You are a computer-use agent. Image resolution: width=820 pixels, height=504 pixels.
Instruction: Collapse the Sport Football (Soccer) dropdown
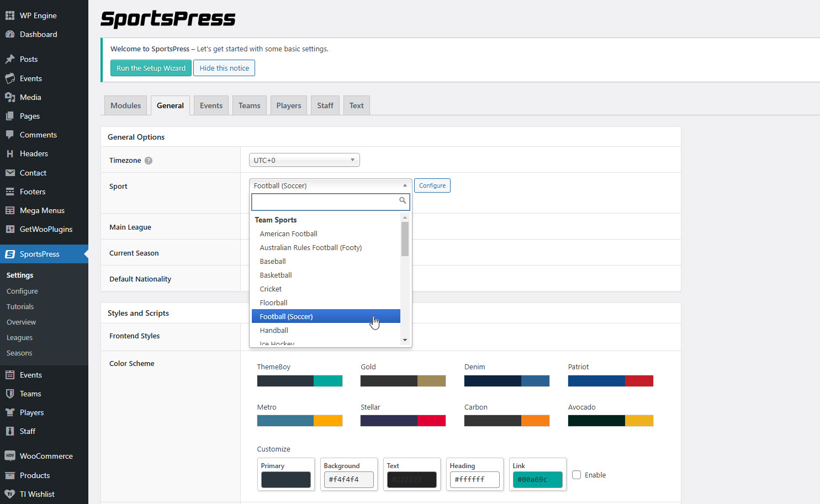pyautogui.click(x=331, y=185)
